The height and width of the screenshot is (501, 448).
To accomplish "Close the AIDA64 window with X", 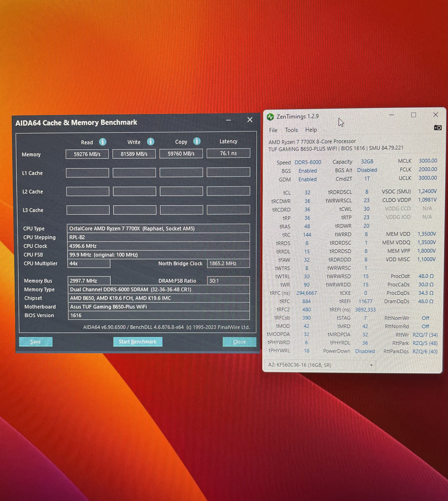I will (250, 120).
